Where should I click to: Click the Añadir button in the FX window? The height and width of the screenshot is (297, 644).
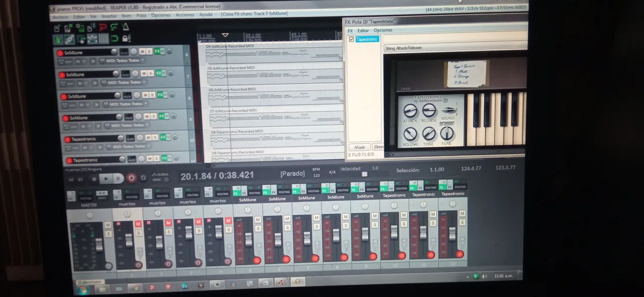(359, 147)
